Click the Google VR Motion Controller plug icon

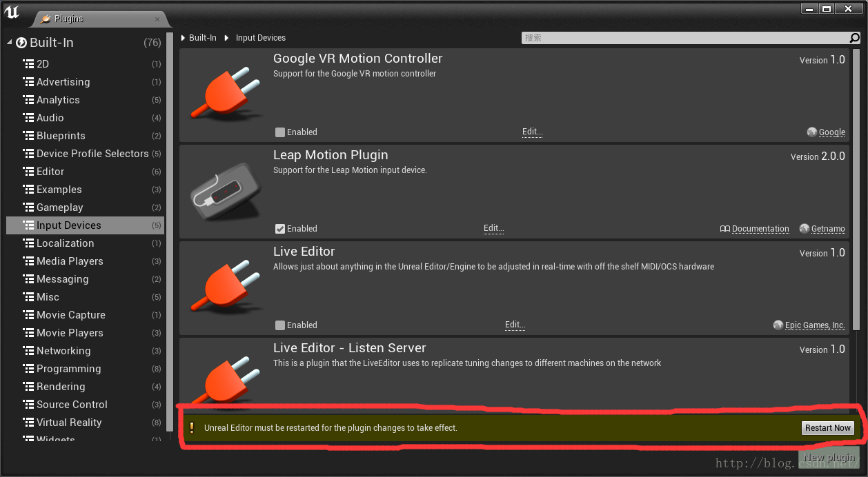point(226,94)
